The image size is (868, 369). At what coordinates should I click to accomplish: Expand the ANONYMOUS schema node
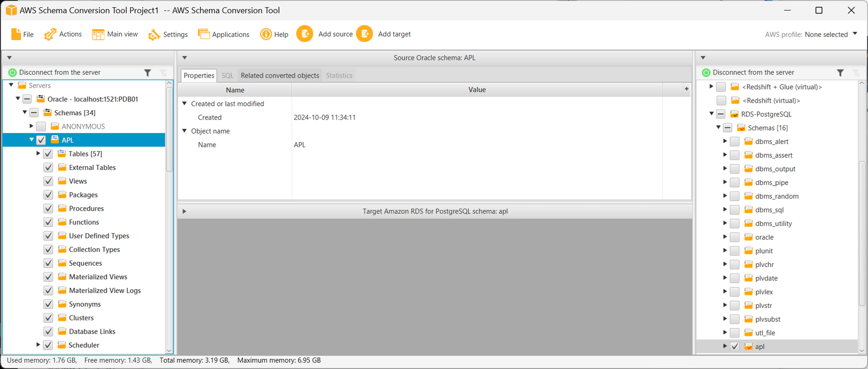click(31, 126)
